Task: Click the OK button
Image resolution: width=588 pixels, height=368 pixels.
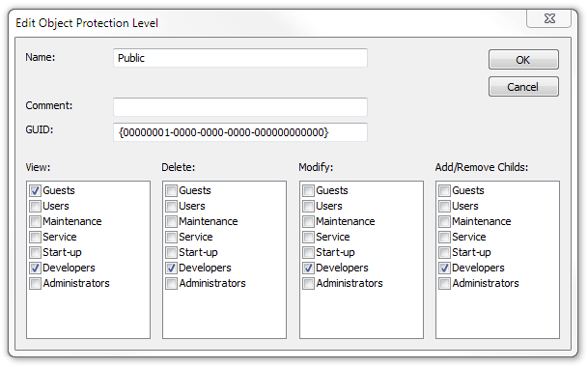Action: point(523,60)
